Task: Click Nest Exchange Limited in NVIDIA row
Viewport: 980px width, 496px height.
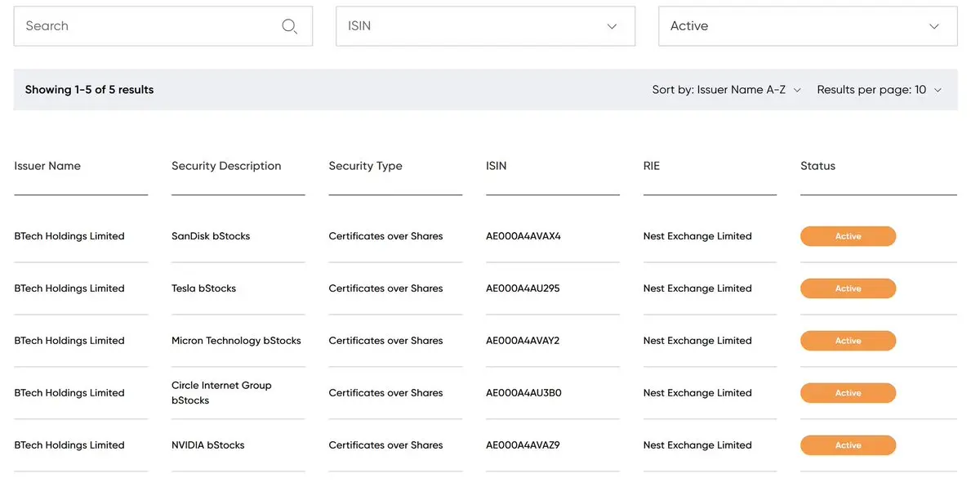Action: point(697,445)
